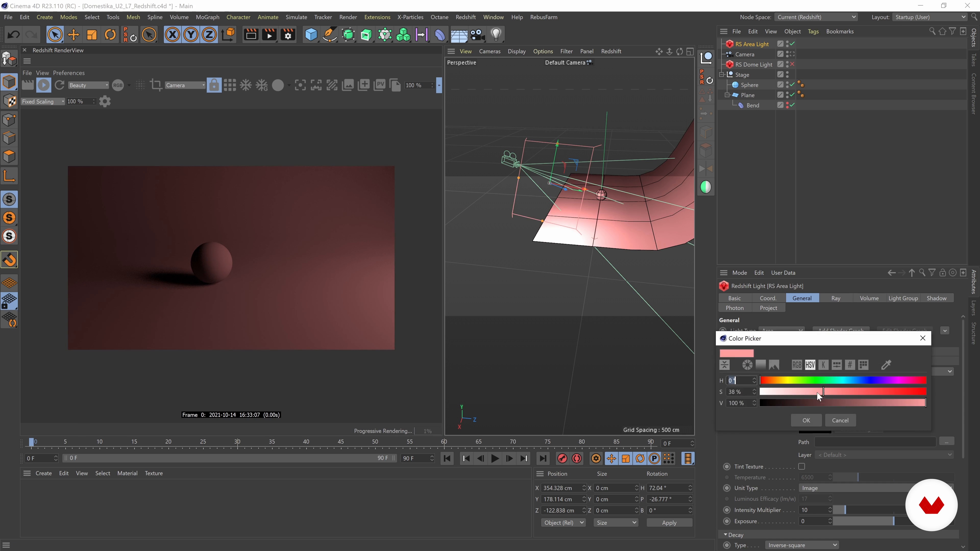
Task: Go to the end of animation
Action: click(543, 459)
